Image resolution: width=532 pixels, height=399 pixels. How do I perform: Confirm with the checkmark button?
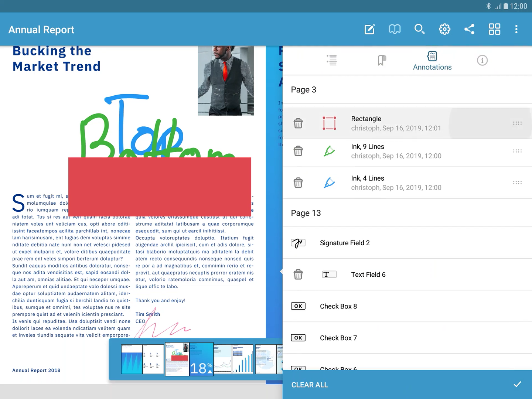pos(517,385)
